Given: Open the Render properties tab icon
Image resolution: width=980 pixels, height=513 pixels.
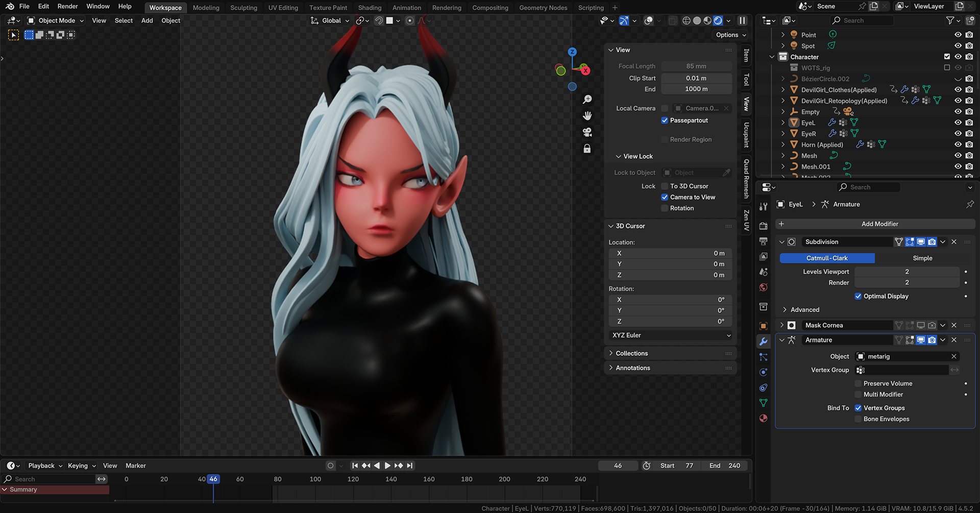Looking at the screenshot, I should tap(764, 226).
